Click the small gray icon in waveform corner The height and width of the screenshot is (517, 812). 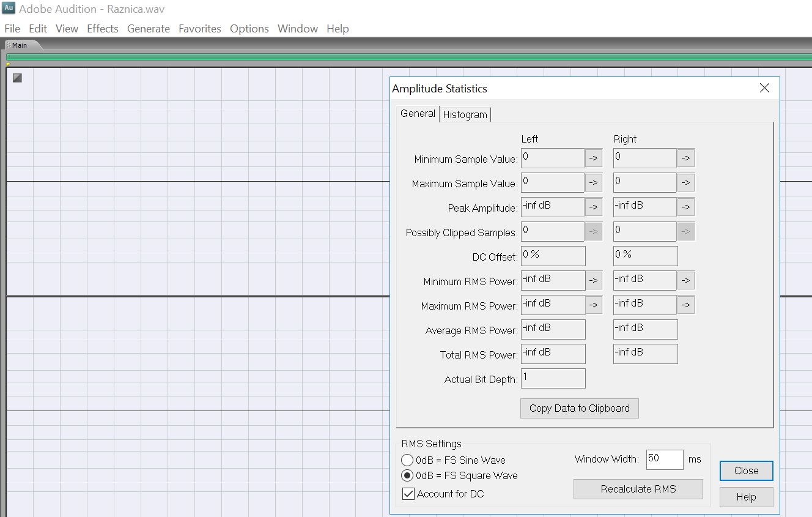(17, 78)
